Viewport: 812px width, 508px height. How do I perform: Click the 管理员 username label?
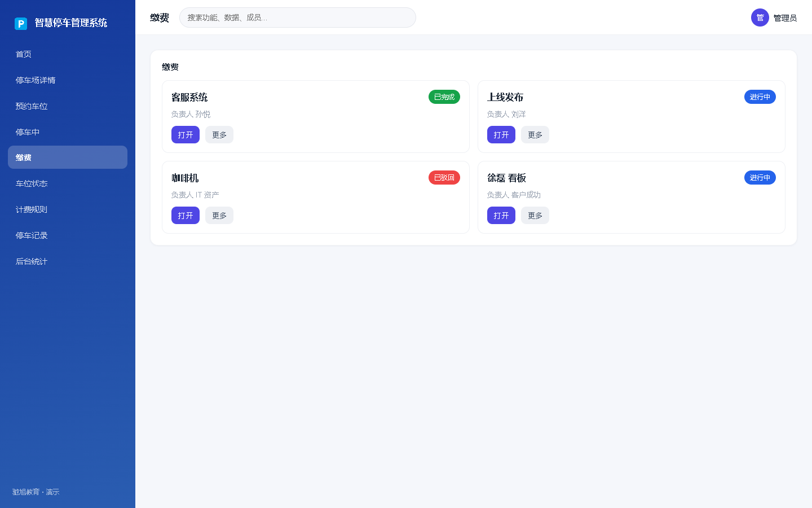[x=785, y=18]
